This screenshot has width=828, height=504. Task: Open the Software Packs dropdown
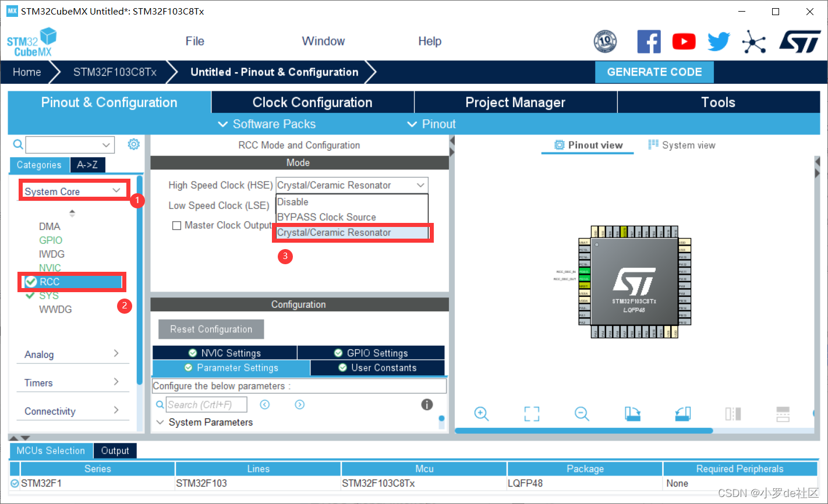point(267,124)
